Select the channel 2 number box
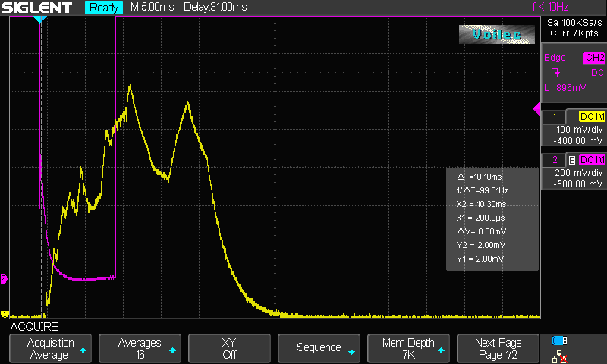The width and height of the screenshot is (607, 364). [x=554, y=160]
